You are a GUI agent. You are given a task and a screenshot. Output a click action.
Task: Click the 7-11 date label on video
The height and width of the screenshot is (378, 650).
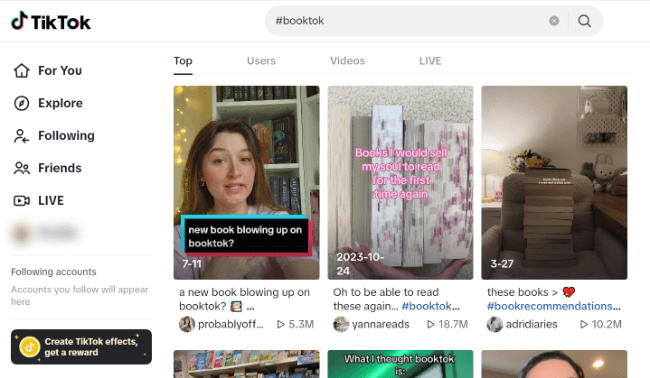click(x=192, y=264)
